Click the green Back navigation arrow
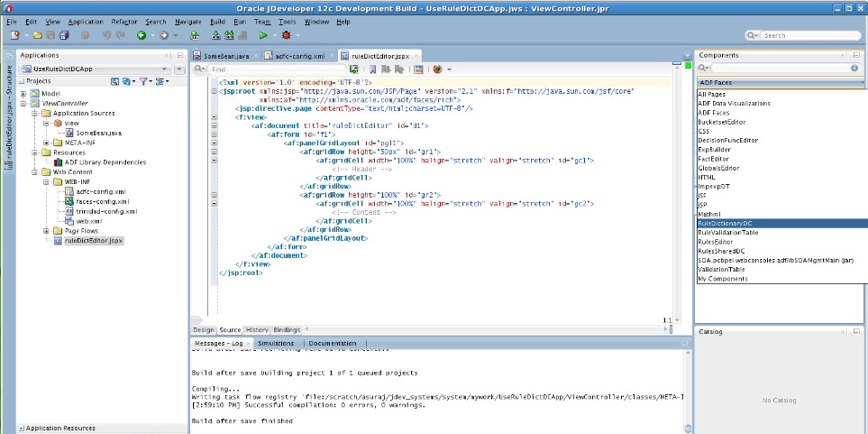Image resolution: width=868 pixels, height=434 pixels. pyautogui.click(x=142, y=35)
